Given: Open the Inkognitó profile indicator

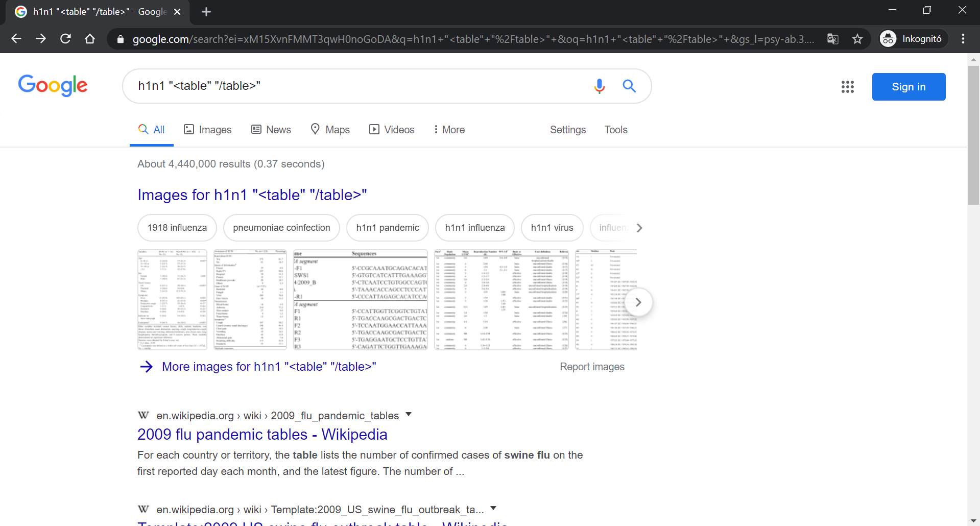Looking at the screenshot, I should (913, 39).
